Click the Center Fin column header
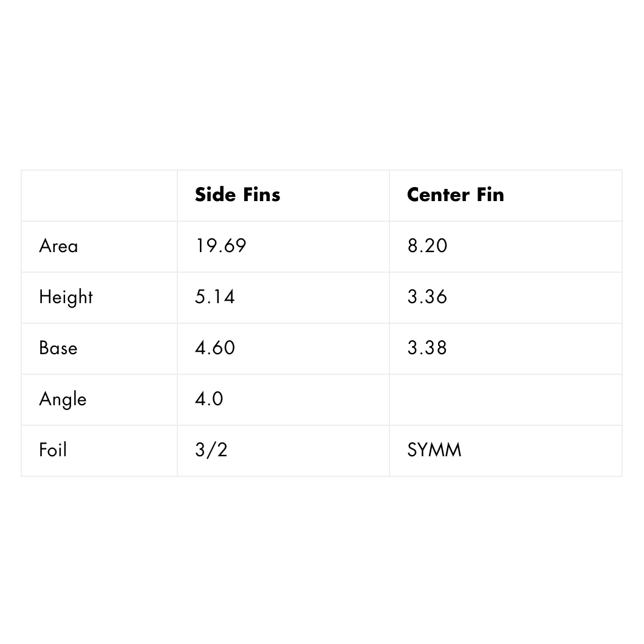644x644 pixels. coord(455,195)
